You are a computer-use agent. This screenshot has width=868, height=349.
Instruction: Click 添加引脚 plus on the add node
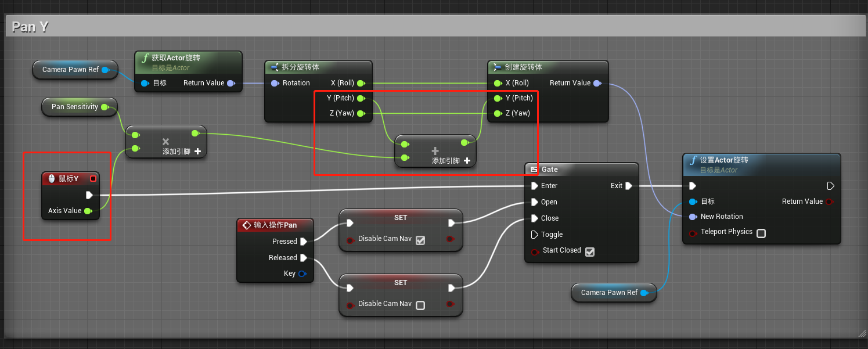point(467,161)
